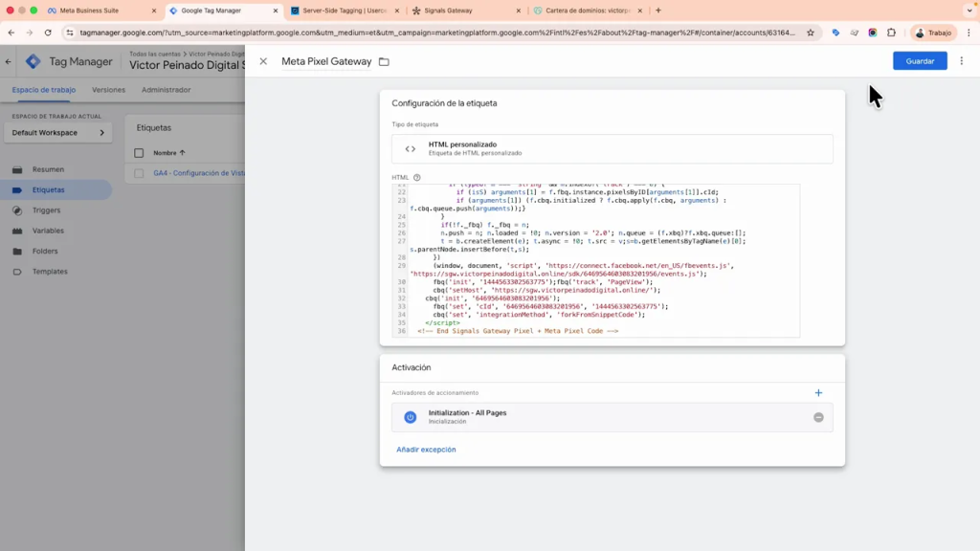Click the Tag Manager logo
The height and width of the screenshot is (551, 980).
33,61
